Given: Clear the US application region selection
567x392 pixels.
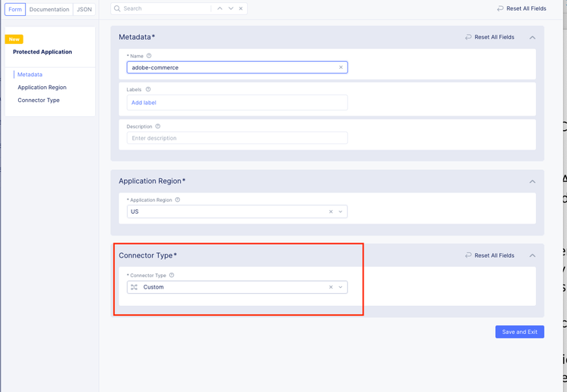Looking at the screenshot, I should (x=330, y=211).
